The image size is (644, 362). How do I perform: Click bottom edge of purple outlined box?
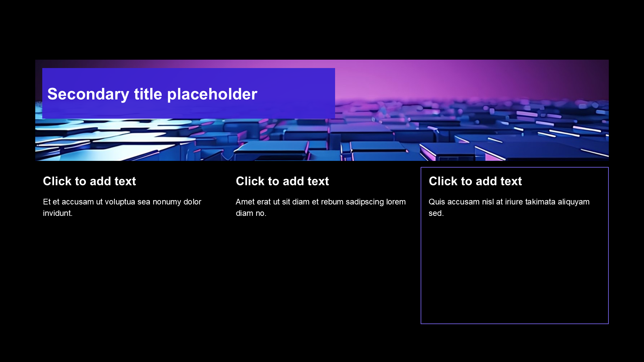coord(515,323)
